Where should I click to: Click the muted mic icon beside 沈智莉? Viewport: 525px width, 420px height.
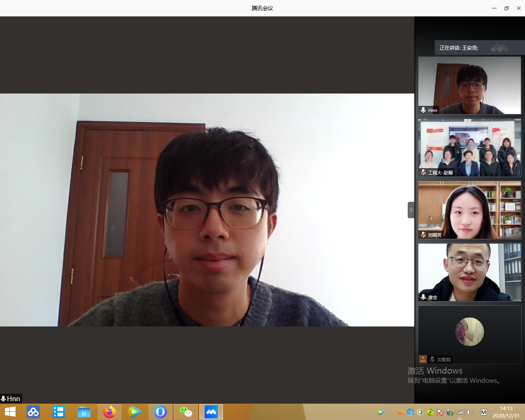point(432,359)
